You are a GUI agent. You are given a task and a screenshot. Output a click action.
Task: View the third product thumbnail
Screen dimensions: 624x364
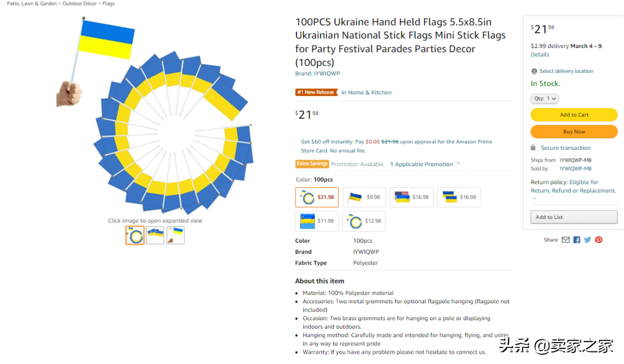click(176, 235)
